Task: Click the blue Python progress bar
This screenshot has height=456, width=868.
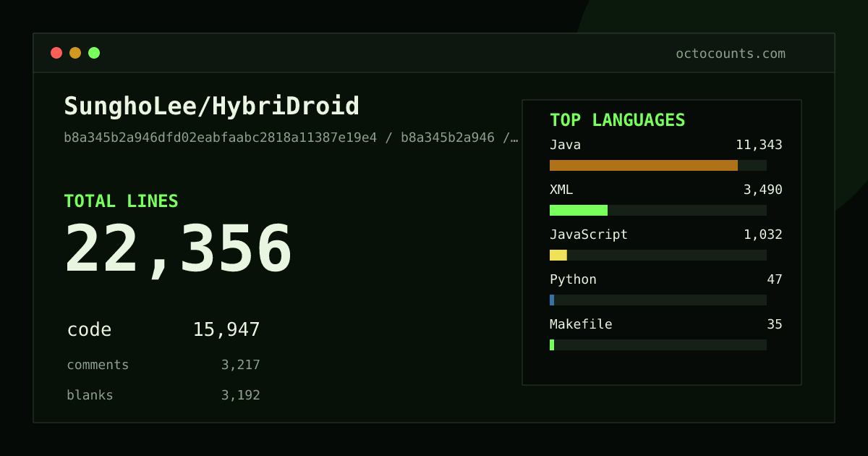Action: (x=552, y=300)
